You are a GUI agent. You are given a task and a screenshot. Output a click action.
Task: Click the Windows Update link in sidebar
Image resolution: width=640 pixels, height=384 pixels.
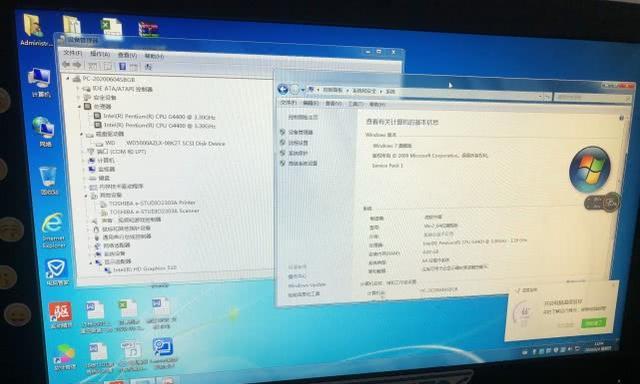pyautogui.click(x=307, y=285)
